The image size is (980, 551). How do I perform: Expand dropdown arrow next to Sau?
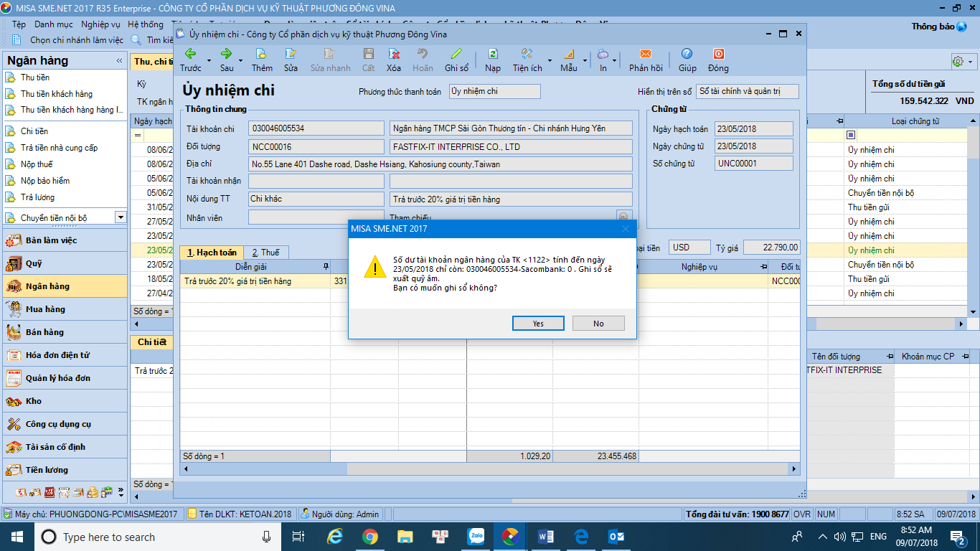[x=241, y=60]
